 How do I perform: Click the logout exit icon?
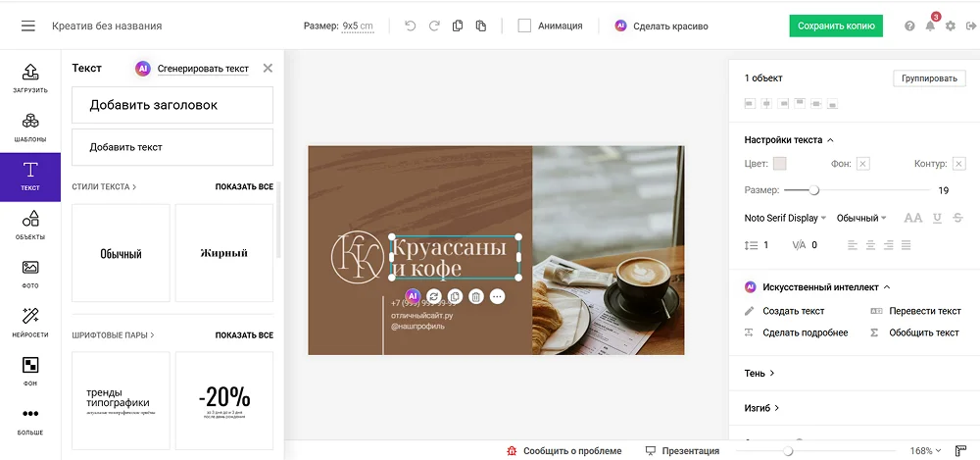click(970, 26)
